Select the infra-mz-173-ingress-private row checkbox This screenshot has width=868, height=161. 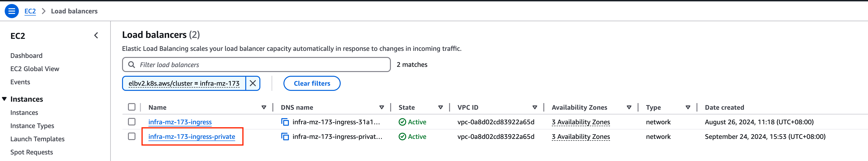coord(131,137)
